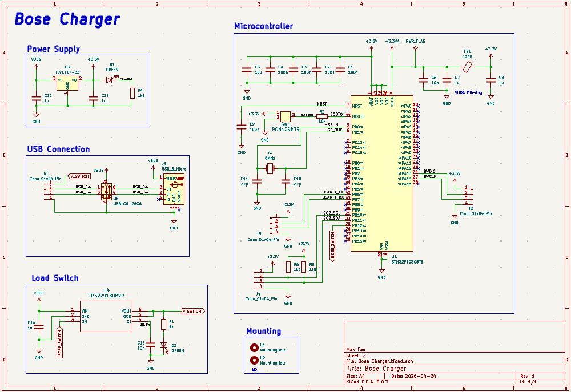Select the H2 MountingHole symbol
This screenshot has height=392, width=571.
(x=254, y=361)
